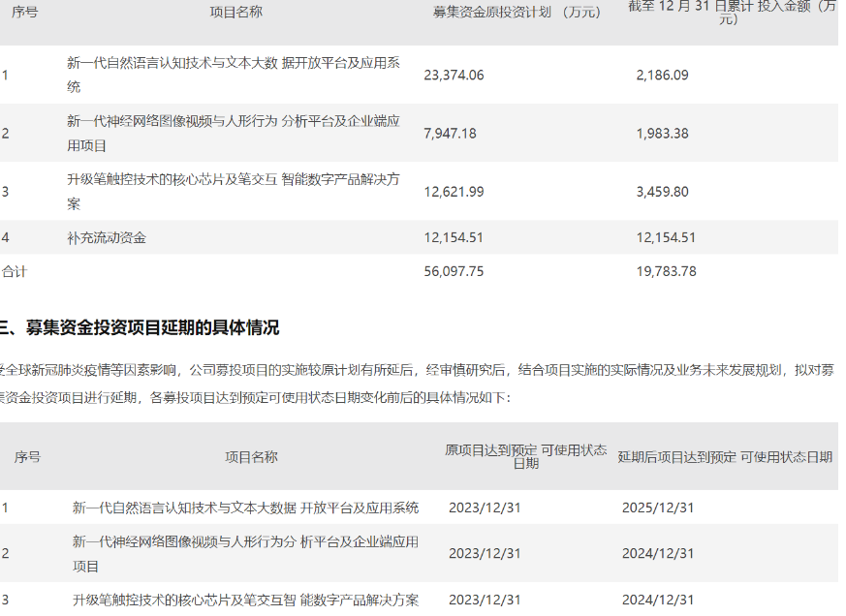Select the 原项目达到预定可使用状态日期 header
This screenshot has width=846, height=616.
(525, 456)
